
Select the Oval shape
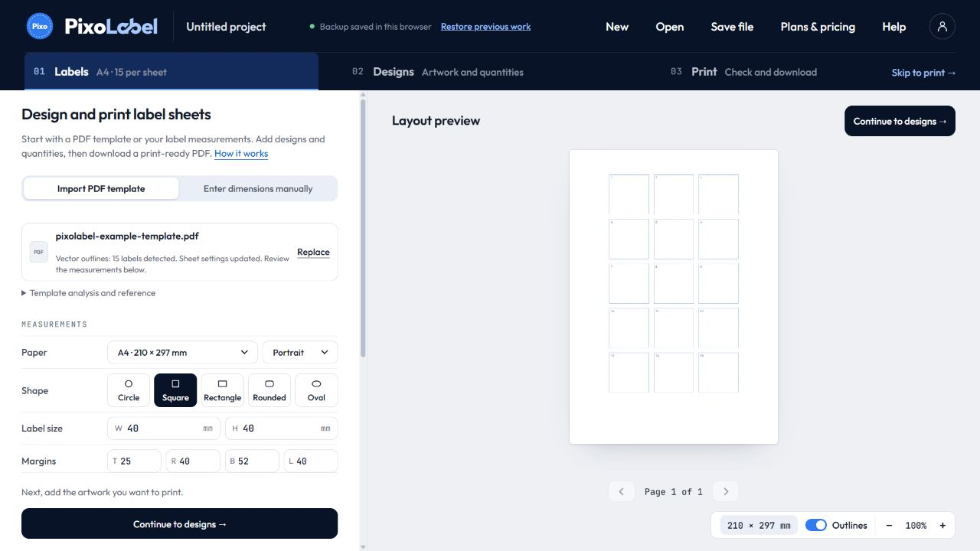316,390
